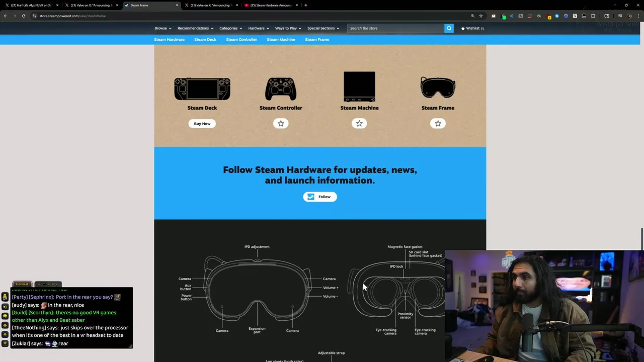Expand the Hardware dropdown menu
The image size is (644, 362).
259,28
